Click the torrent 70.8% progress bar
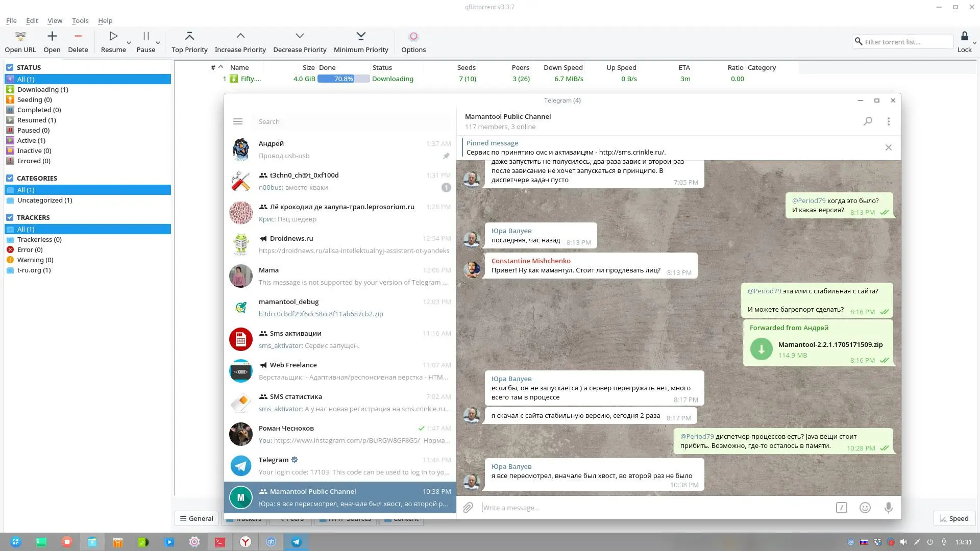 click(x=344, y=79)
